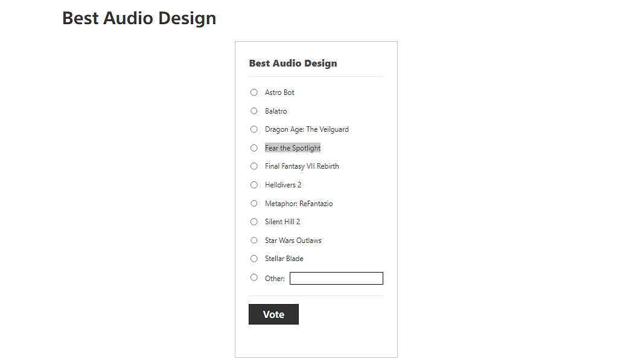Pick Dragon Age: The Veilguard radio button
The image size is (644, 359).
[254, 129]
